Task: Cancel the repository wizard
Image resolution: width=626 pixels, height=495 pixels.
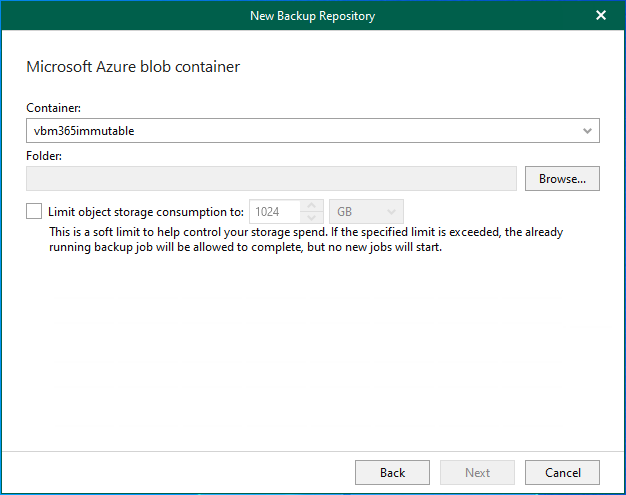Action: [562, 472]
